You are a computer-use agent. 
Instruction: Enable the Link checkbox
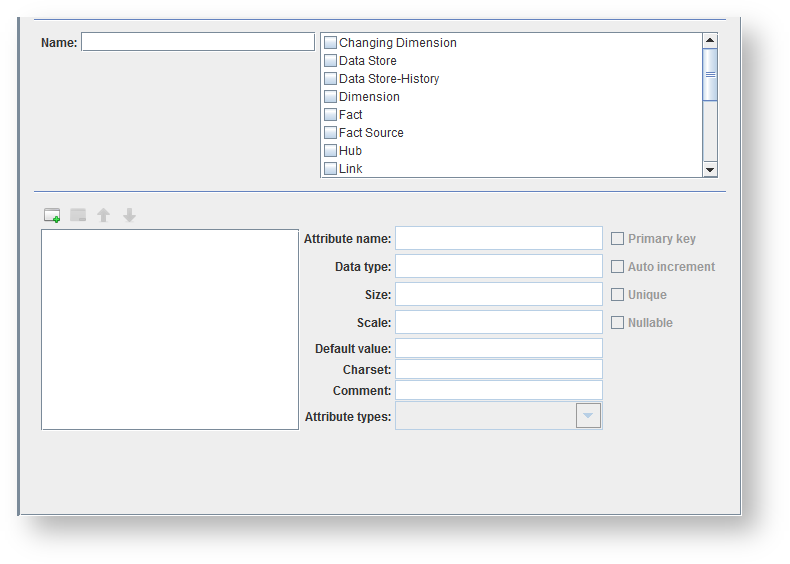coord(330,168)
